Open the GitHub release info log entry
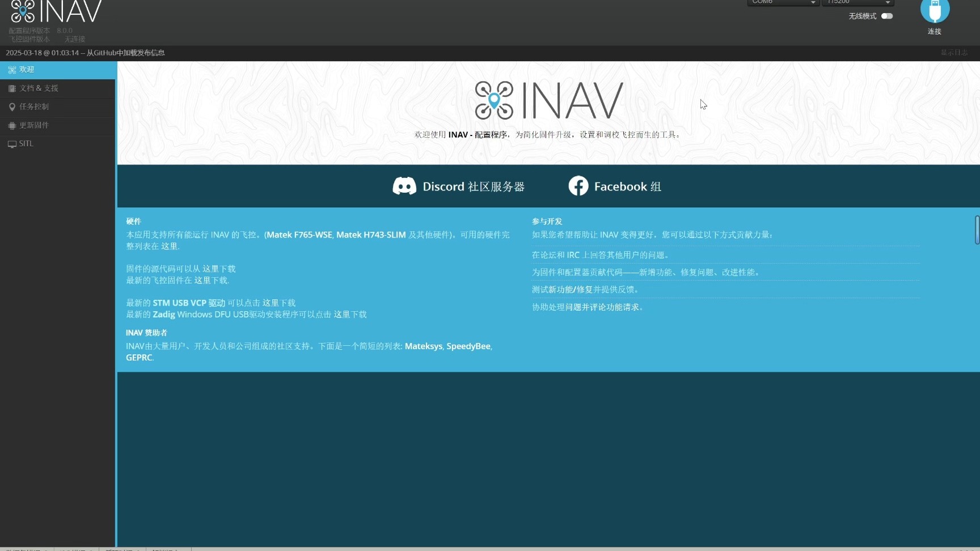This screenshot has height=551, width=980. point(85,52)
